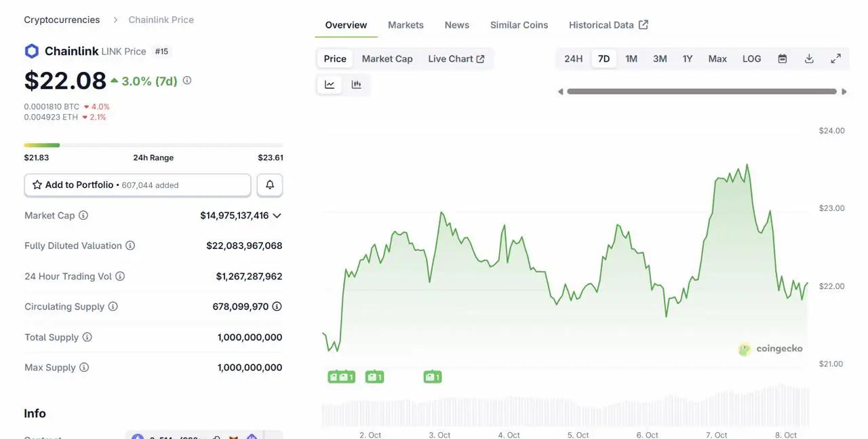The height and width of the screenshot is (439, 868).
Task: Select the line chart view icon
Action: point(330,85)
